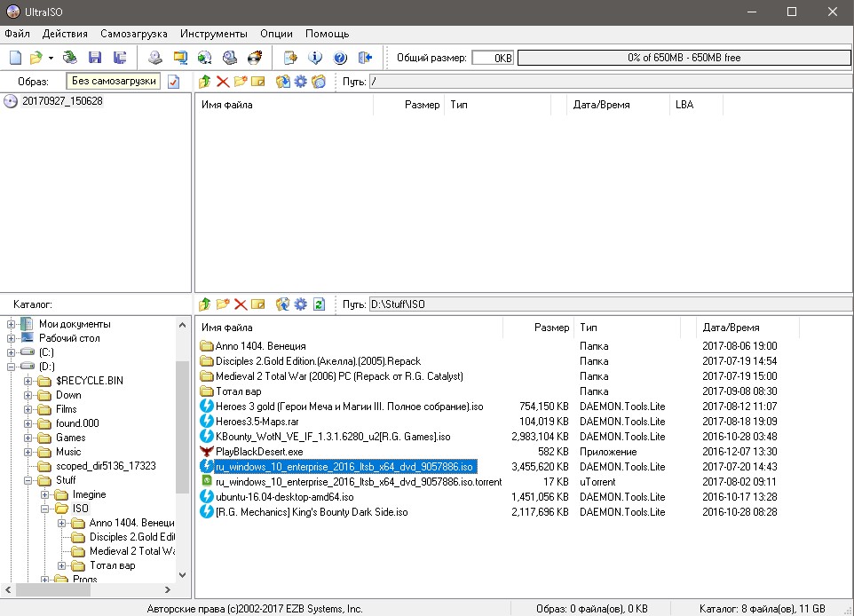Open the Инструменты menu
Image resolution: width=854 pixels, height=616 pixels.
coord(213,34)
